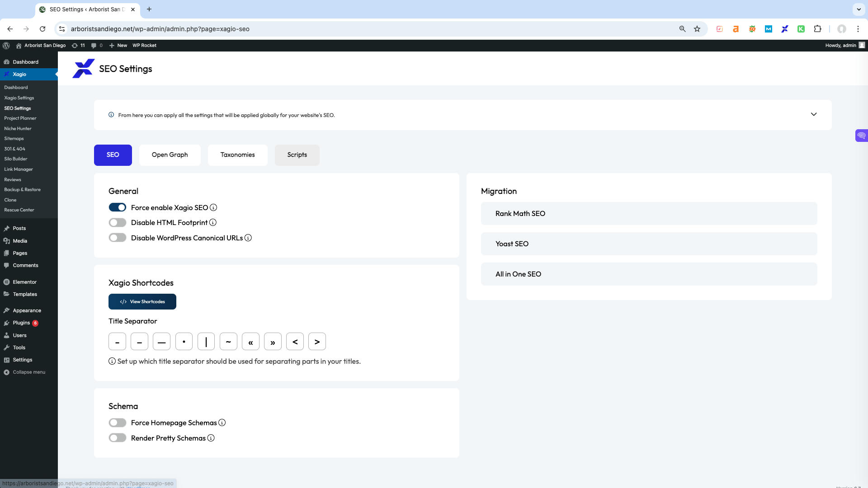The width and height of the screenshot is (868, 488).
Task: Select the em dash title separator
Action: 161,342
